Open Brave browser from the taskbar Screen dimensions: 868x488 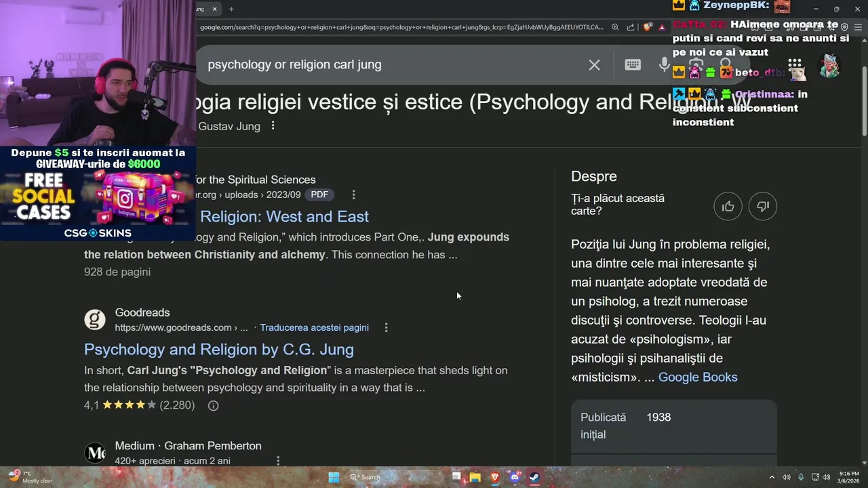click(x=495, y=477)
